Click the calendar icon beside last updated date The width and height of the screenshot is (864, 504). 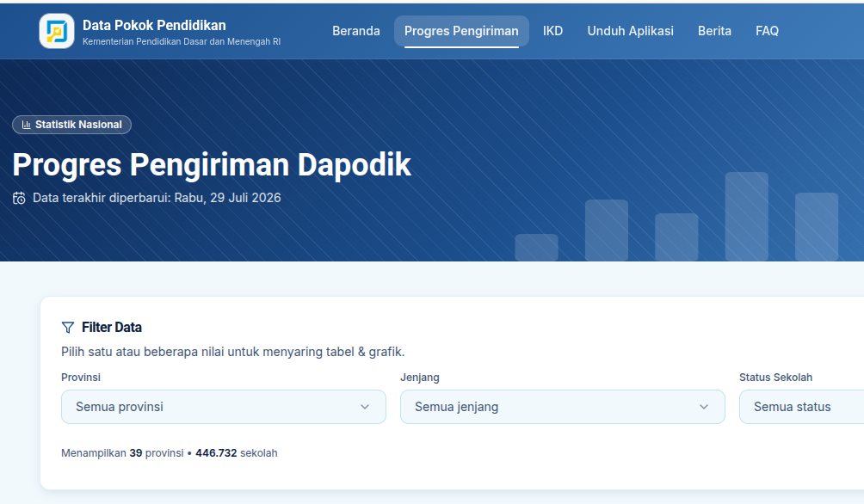(19, 199)
